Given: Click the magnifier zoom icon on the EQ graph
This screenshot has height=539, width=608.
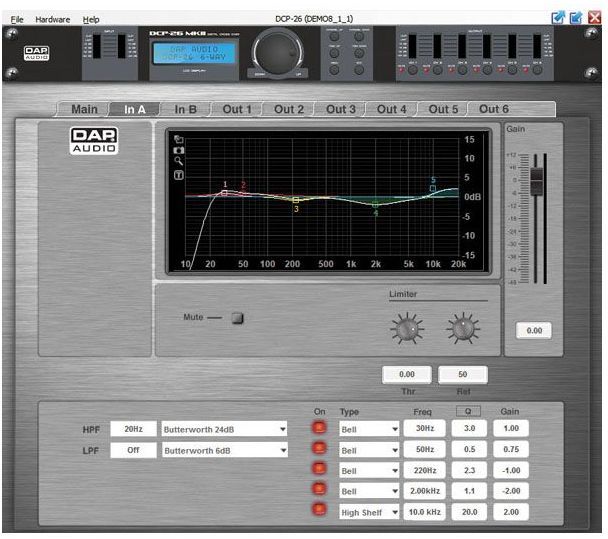Looking at the screenshot, I should pyautogui.click(x=178, y=161).
